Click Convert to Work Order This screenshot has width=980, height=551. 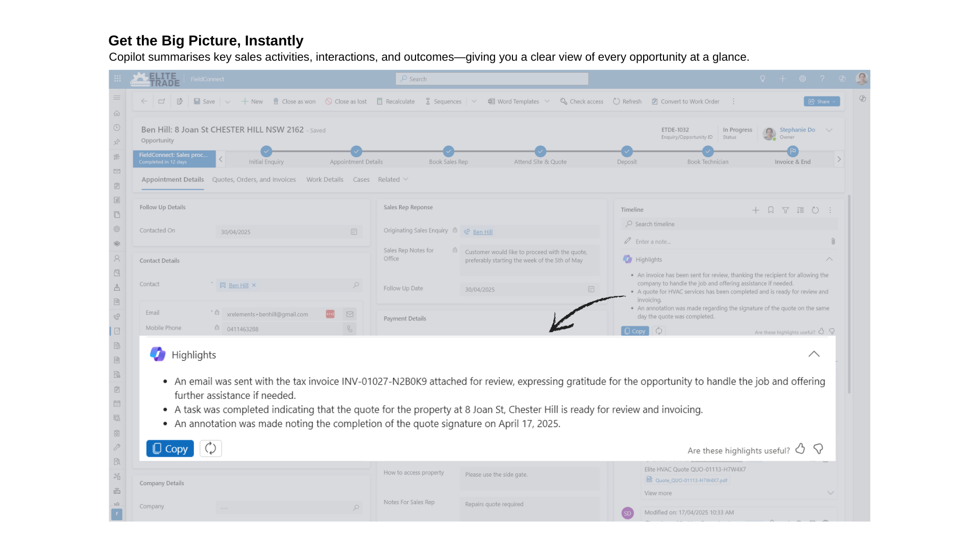[685, 101]
